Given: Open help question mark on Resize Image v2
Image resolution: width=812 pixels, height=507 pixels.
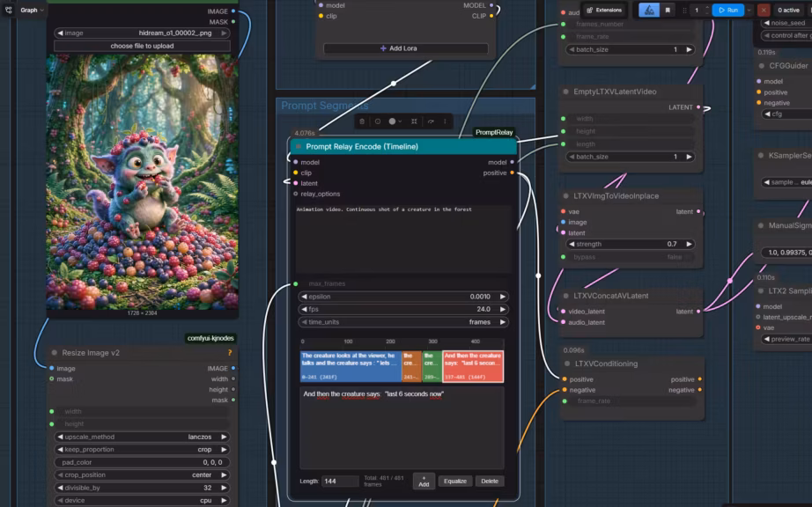Looking at the screenshot, I should tap(229, 353).
